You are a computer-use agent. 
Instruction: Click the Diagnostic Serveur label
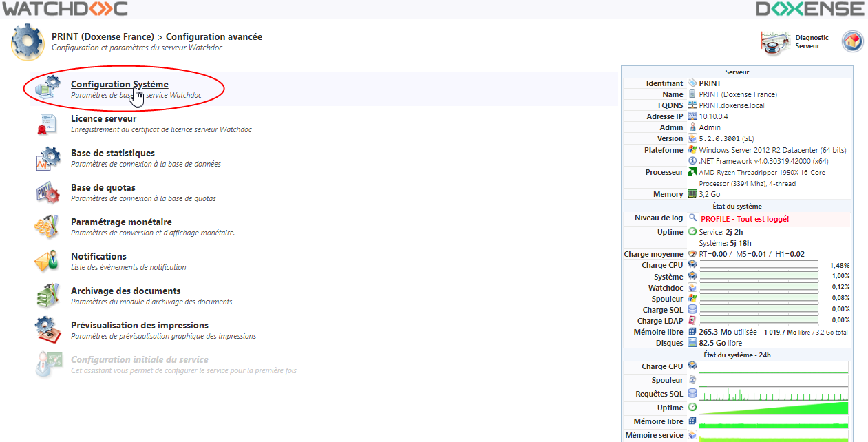pos(812,42)
